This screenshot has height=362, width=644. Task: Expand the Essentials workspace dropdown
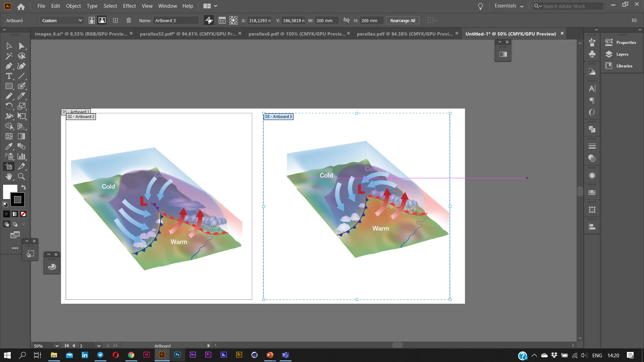click(509, 6)
